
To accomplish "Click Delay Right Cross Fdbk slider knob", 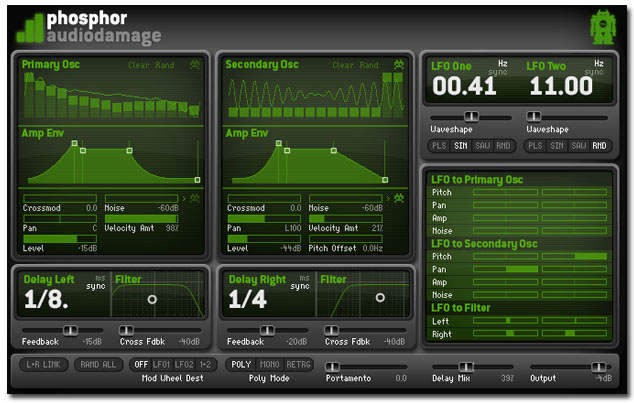I will pos(331,330).
